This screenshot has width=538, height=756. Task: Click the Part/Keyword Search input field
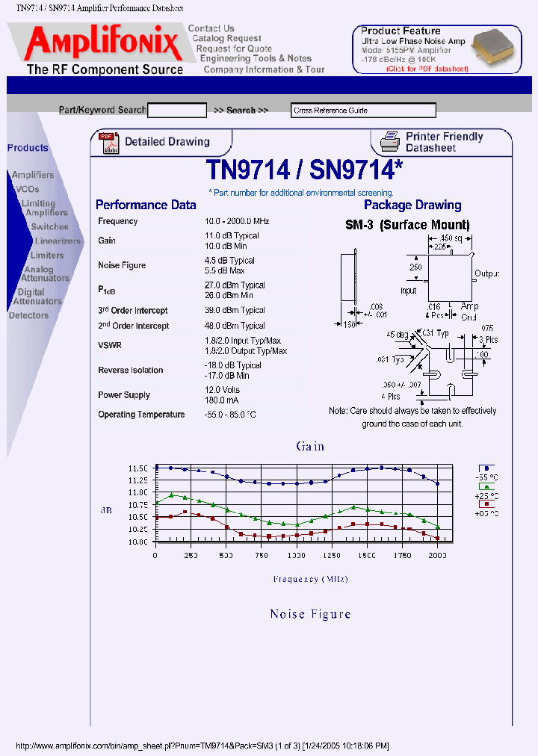(x=177, y=110)
